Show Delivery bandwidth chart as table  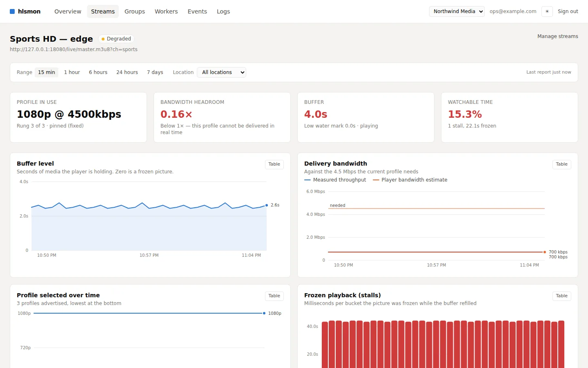562,164
